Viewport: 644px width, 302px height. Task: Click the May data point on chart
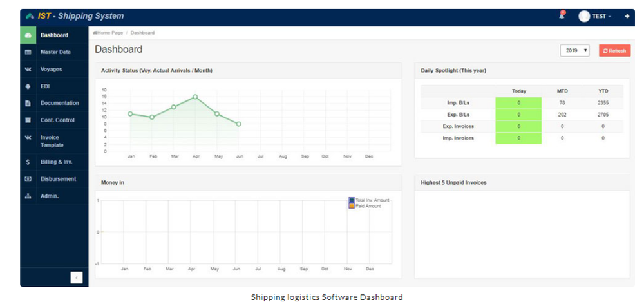point(217,114)
